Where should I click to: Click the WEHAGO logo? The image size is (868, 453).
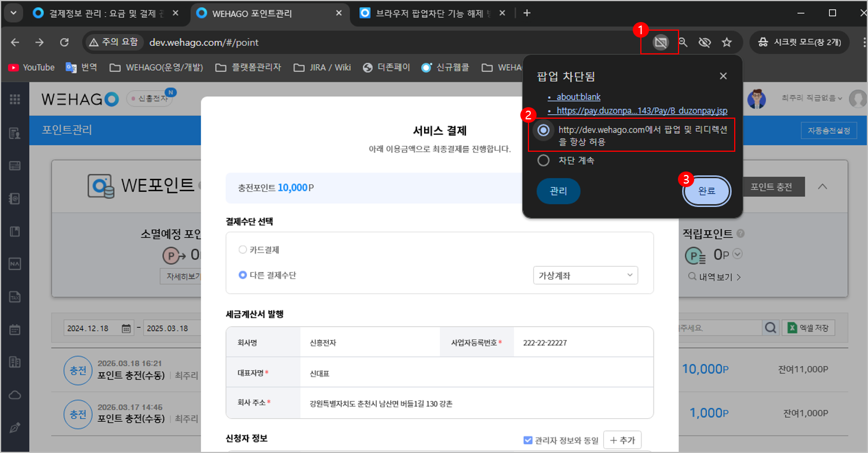(80, 99)
